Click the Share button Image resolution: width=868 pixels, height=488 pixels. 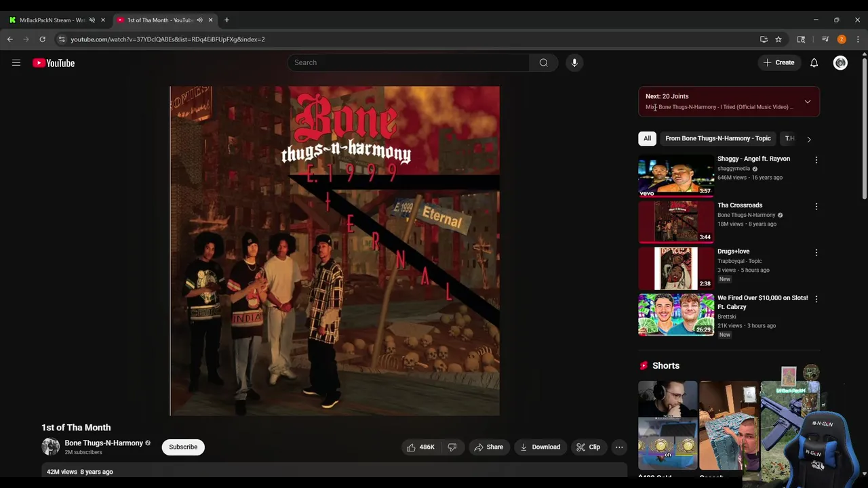point(488,447)
